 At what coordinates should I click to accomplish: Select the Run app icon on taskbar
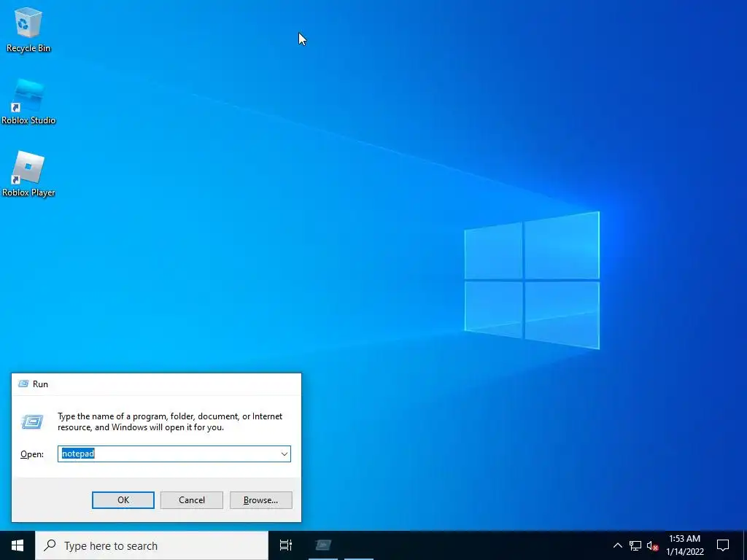pos(323,545)
